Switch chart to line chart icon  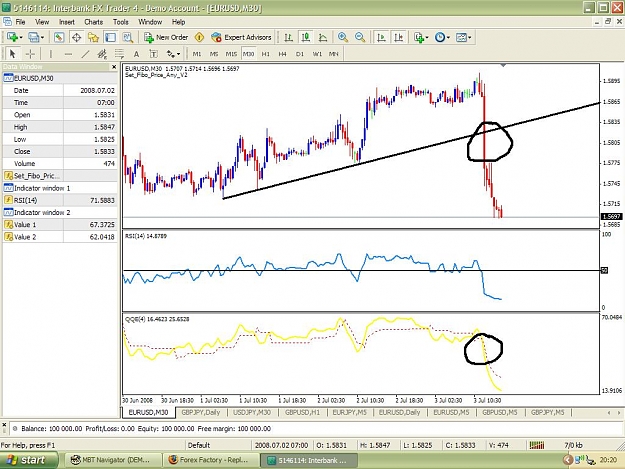(x=323, y=37)
